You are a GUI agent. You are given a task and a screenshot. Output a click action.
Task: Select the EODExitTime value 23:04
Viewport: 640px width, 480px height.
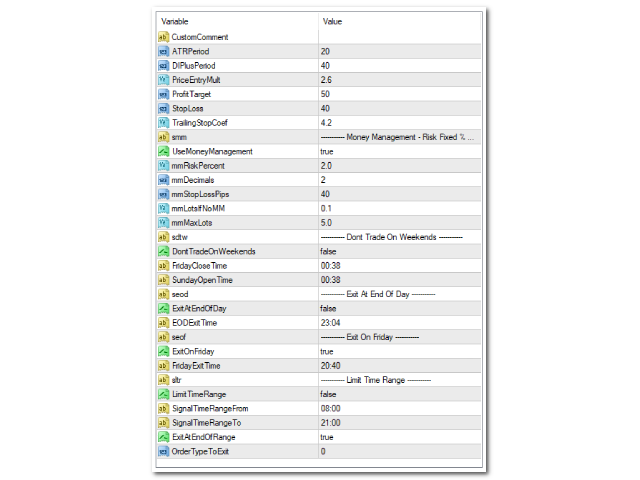pos(330,323)
